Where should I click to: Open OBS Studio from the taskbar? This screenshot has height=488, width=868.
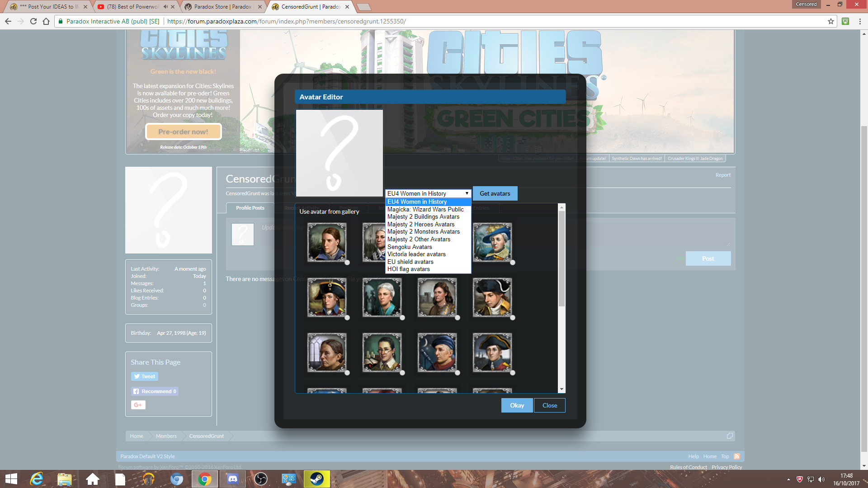261,479
